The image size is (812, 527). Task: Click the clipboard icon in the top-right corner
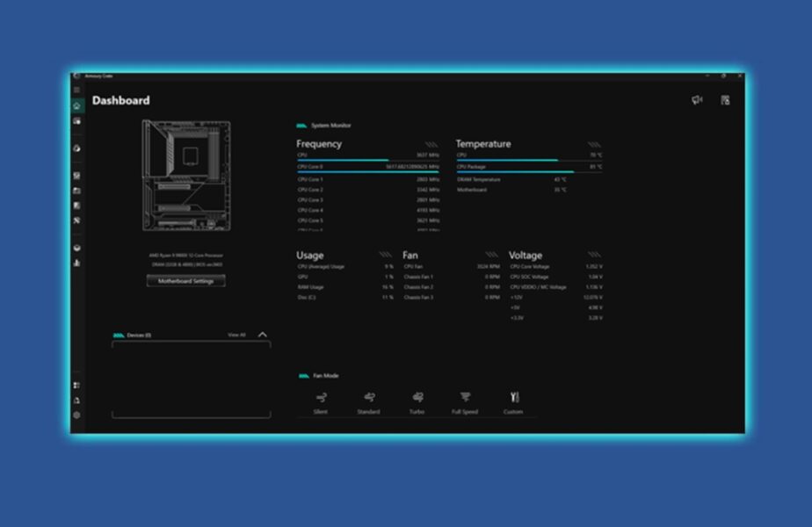coord(725,100)
